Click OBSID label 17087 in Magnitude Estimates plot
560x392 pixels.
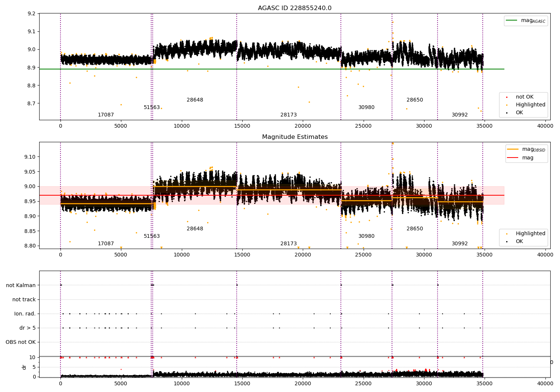click(106, 244)
